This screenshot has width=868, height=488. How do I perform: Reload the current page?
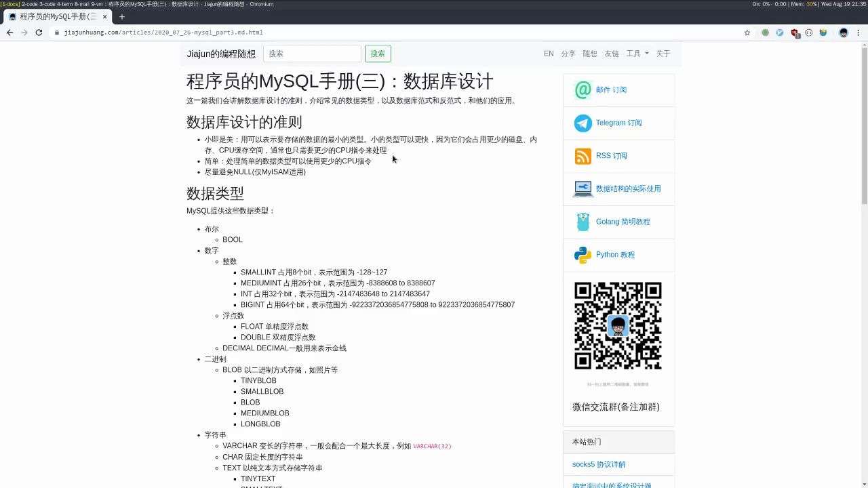(x=39, y=33)
